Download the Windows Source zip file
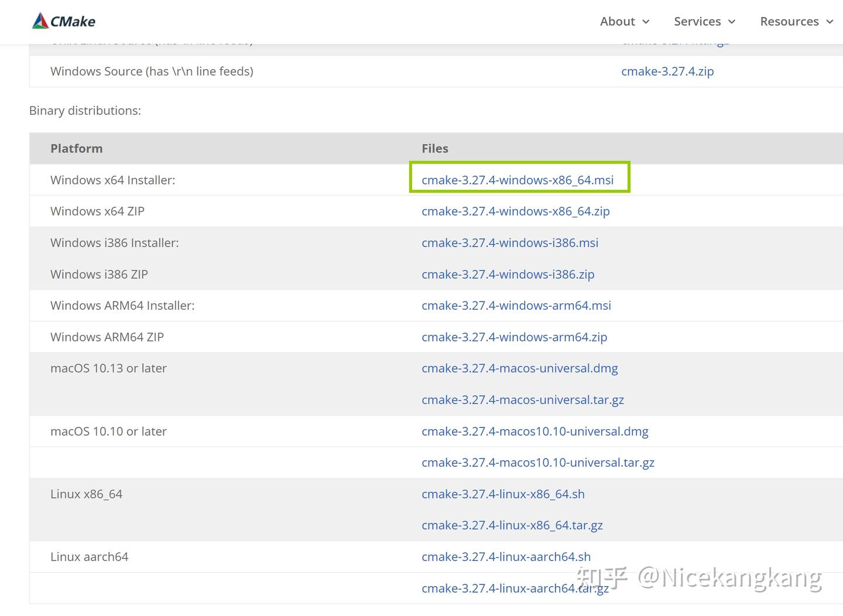The image size is (843, 616). click(x=668, y=71)
